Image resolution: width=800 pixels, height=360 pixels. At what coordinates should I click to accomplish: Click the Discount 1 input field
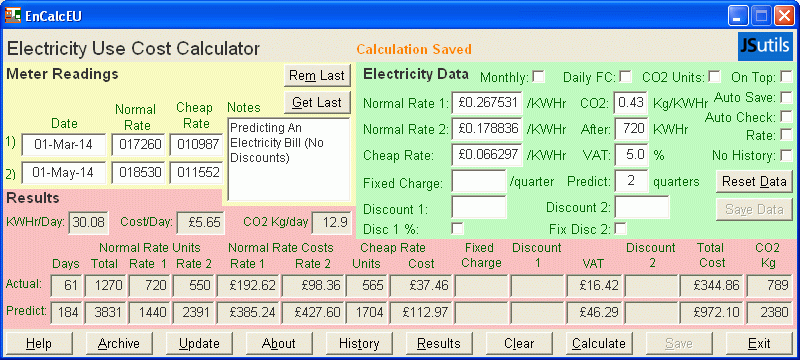pos(479,208)
